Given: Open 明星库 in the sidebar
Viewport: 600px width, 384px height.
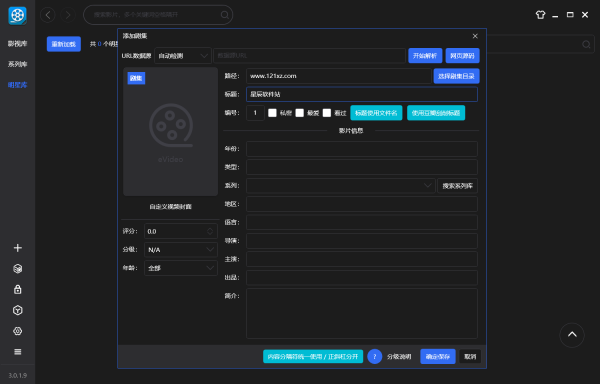Looking at the screenshot, I should click(18, 85).
